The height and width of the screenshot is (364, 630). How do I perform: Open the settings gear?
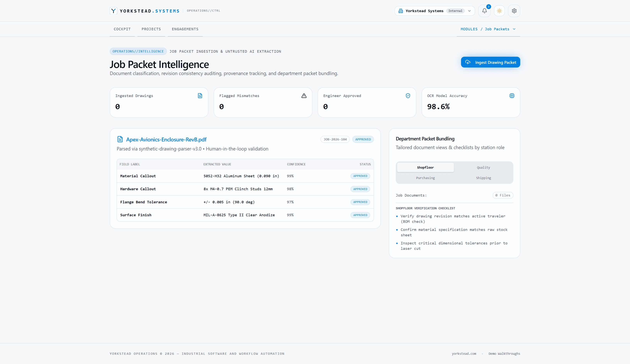pos(514,11)
